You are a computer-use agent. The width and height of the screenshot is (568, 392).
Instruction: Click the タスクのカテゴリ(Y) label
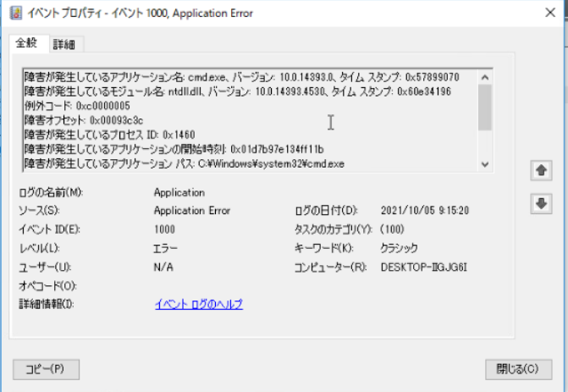coord(334,229)
